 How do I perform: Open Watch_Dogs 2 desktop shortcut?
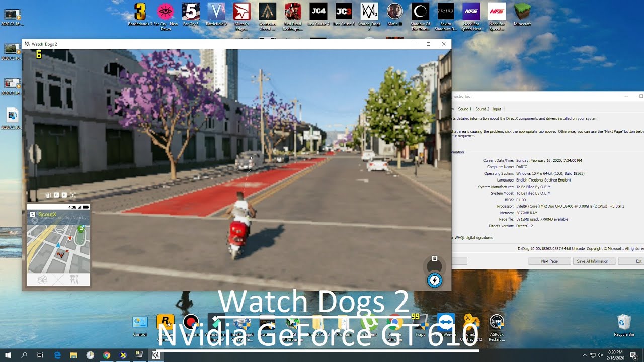click(369, 16)
